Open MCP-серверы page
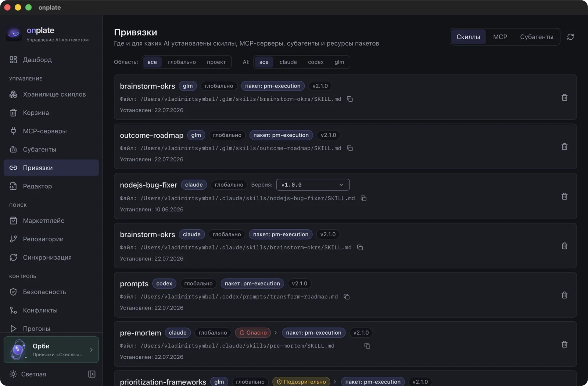This screenshot has height=386, width=588. click(51, 131)
